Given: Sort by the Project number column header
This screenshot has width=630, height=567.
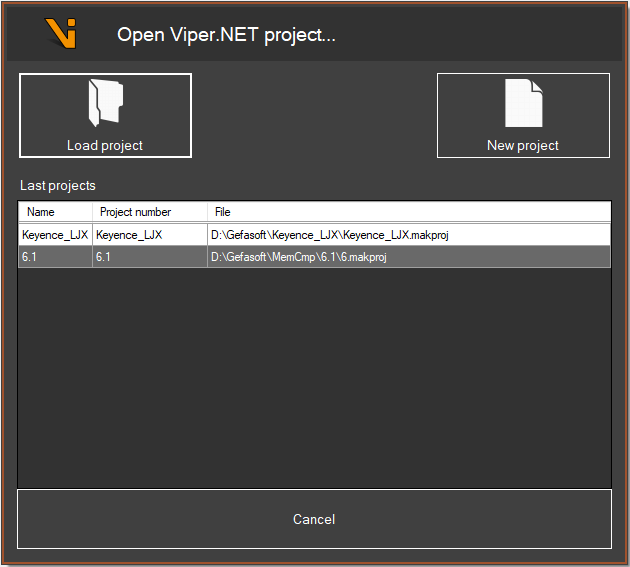Looking at the screenshot, I should 150,212.
